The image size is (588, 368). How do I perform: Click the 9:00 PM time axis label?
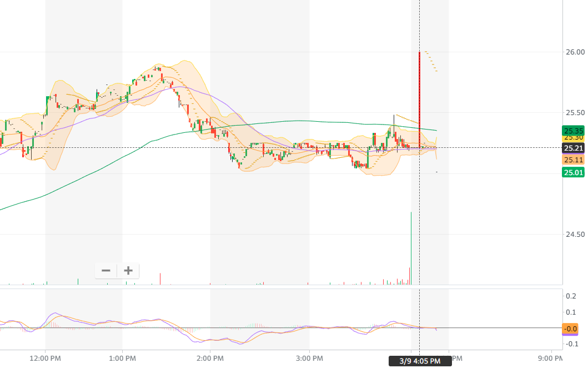[551, 358]
